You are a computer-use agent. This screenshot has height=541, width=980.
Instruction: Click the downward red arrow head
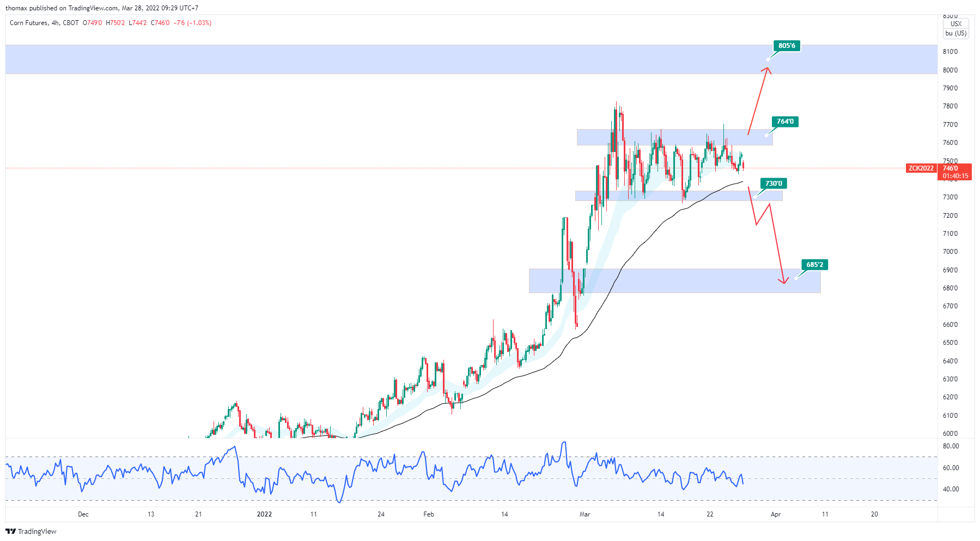click(783, 282)
